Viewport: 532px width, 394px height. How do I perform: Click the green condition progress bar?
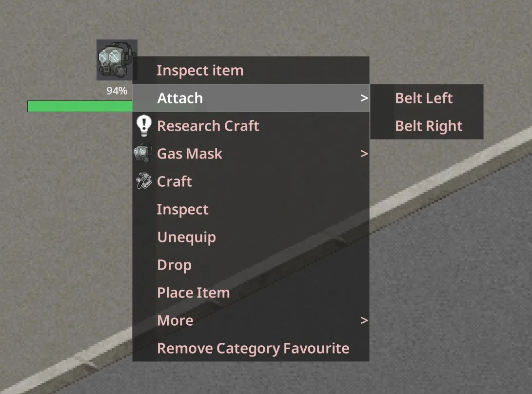point(80,106)
